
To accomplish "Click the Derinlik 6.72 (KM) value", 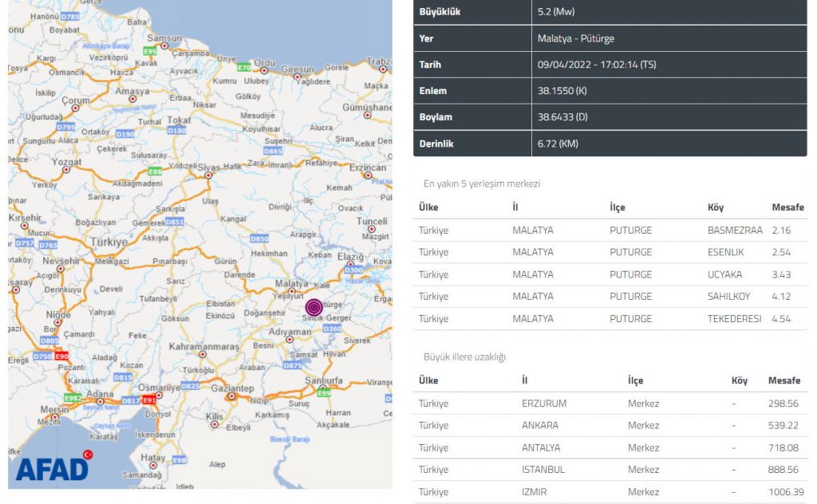I will coord(558,144).
